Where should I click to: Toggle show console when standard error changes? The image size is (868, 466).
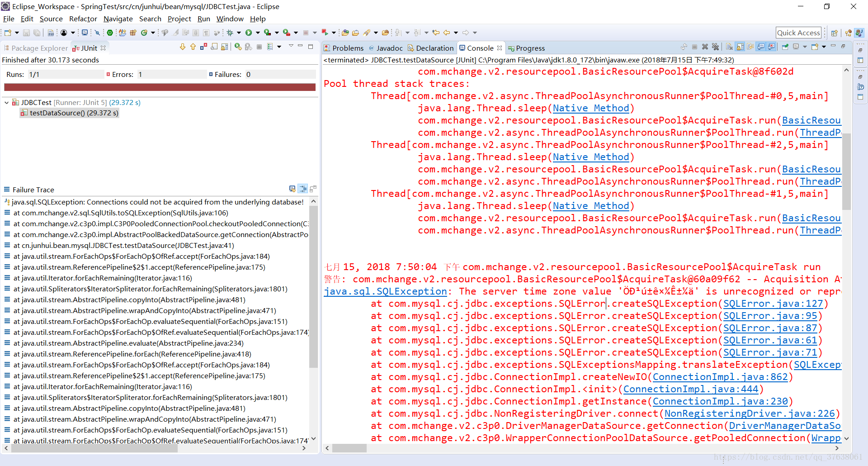tap(771, 47)
